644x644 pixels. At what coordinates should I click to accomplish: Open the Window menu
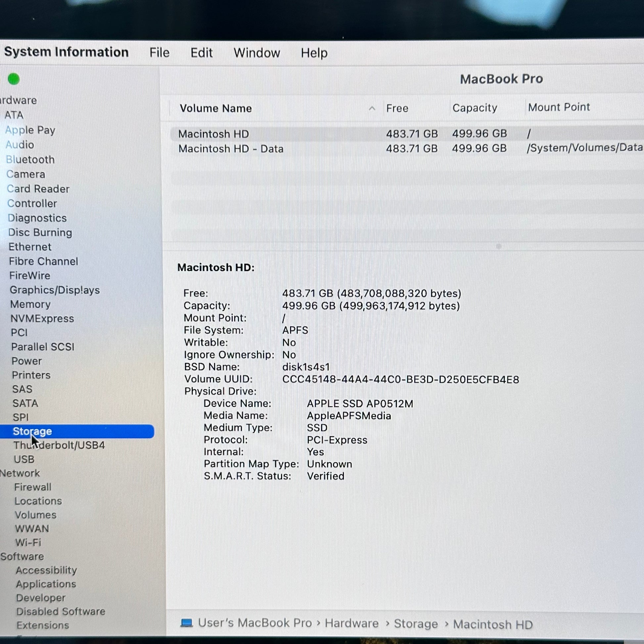257,53
